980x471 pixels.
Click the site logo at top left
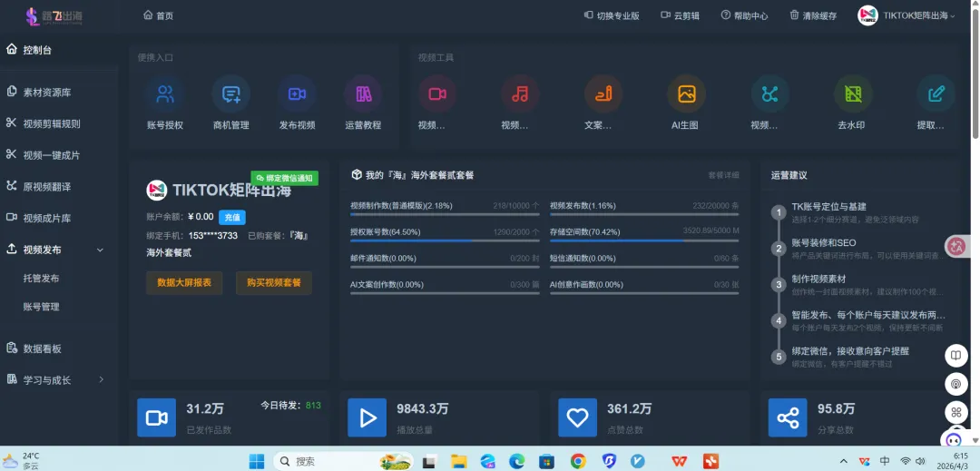coord(54,16)
